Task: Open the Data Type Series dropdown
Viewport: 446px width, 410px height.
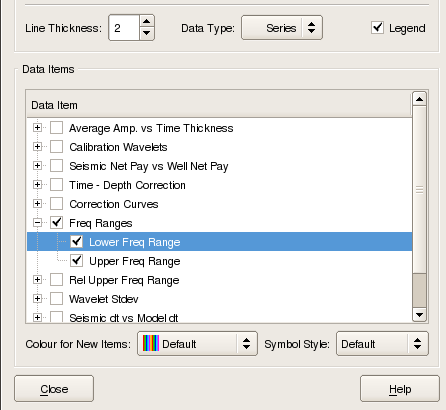Action: 282,28
